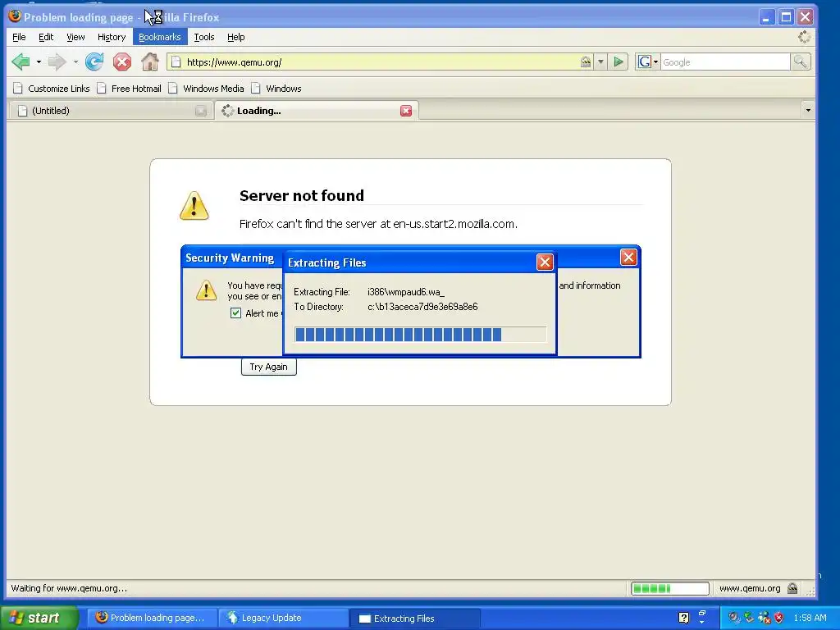The height and width of the screenshot is (630, 840).
Task: Open the Back history dropdown arrow
Action: tap(39, 62)
